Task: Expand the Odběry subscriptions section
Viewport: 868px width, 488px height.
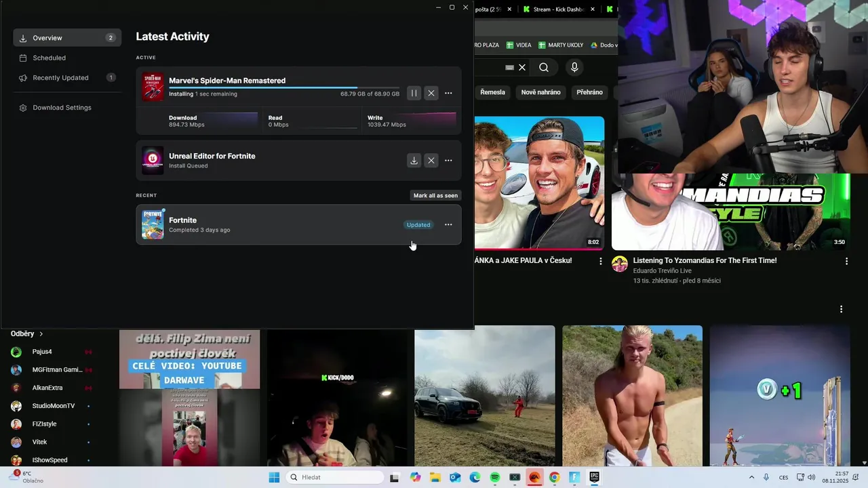Action: 27,333
